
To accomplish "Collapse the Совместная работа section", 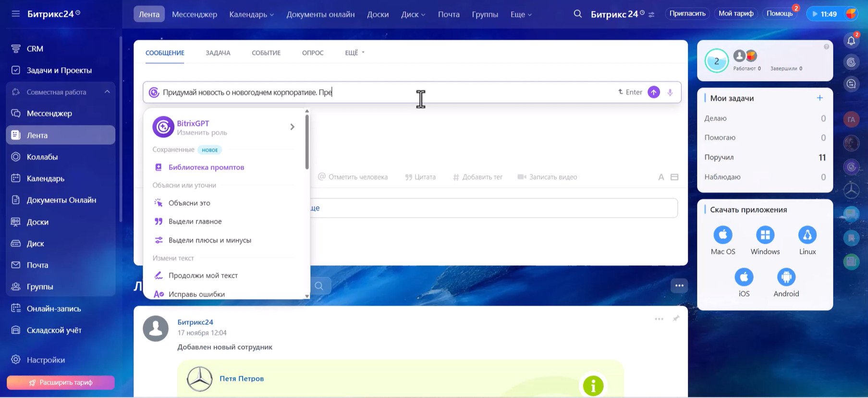I will pos(107,92).
